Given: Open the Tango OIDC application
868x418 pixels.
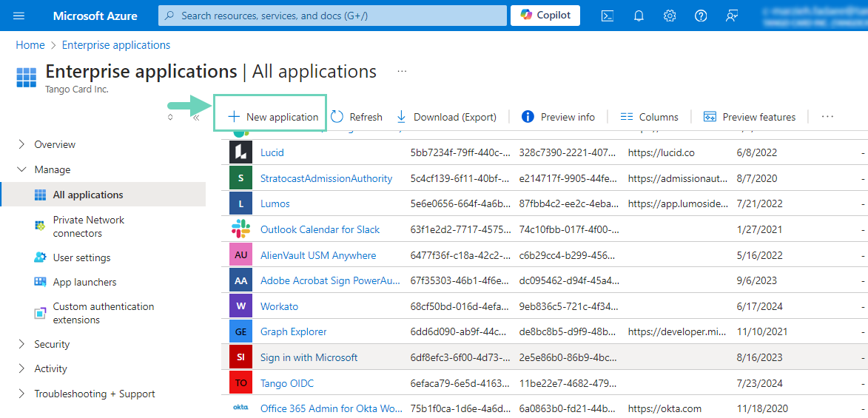Looking at the screenshot, I should pyautogui.click(x=287, y=383).
